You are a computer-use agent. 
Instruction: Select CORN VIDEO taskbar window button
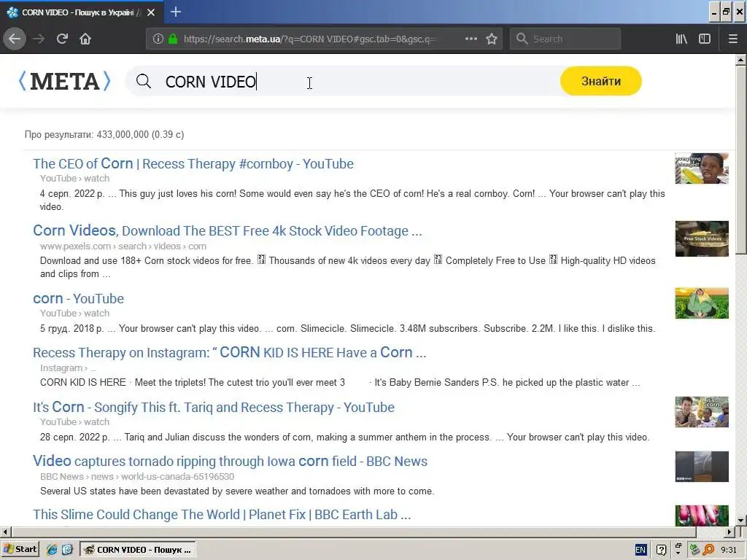[x=138, y=550]
